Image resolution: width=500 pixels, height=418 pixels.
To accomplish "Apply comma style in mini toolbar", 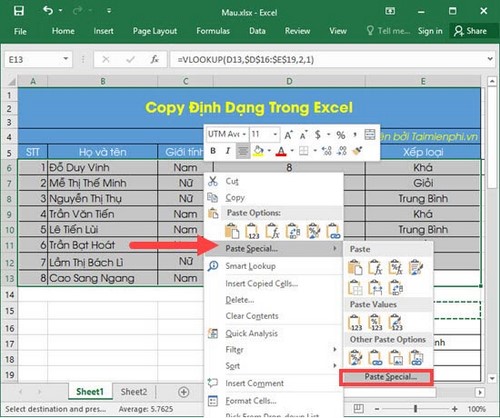I will point(355,134).
